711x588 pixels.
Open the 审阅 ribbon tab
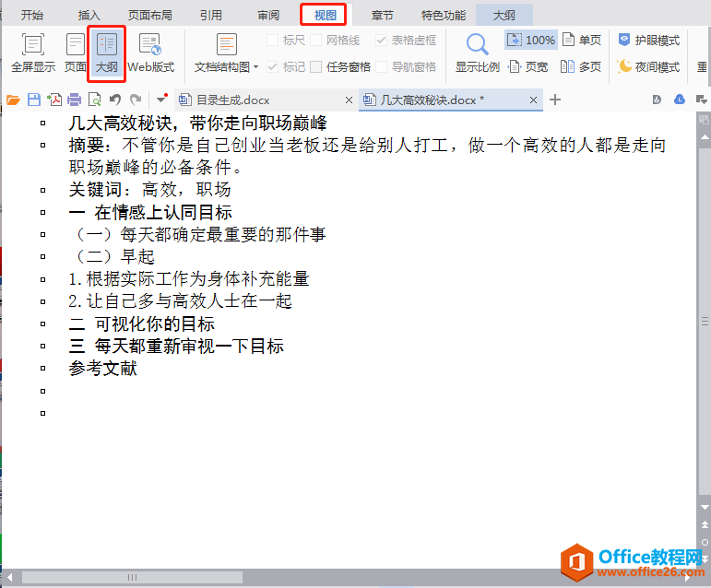point(268,15)
